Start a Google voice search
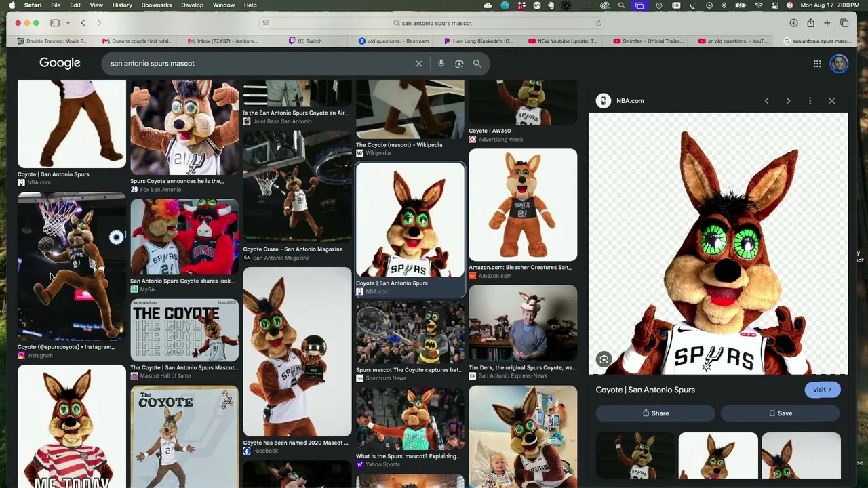Image resolution: width=868 pixels, height=488 pixels. click(x=441, y=64)
